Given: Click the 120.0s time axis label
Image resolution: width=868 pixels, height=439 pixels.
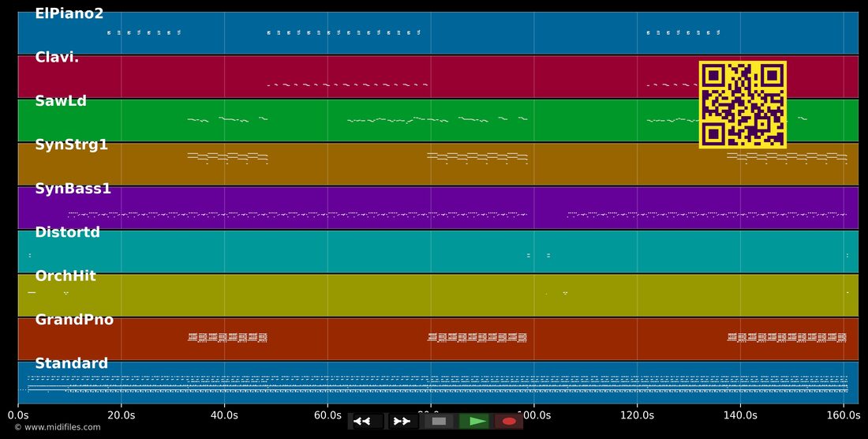Looking at the screenshot, I should point(637,415).
